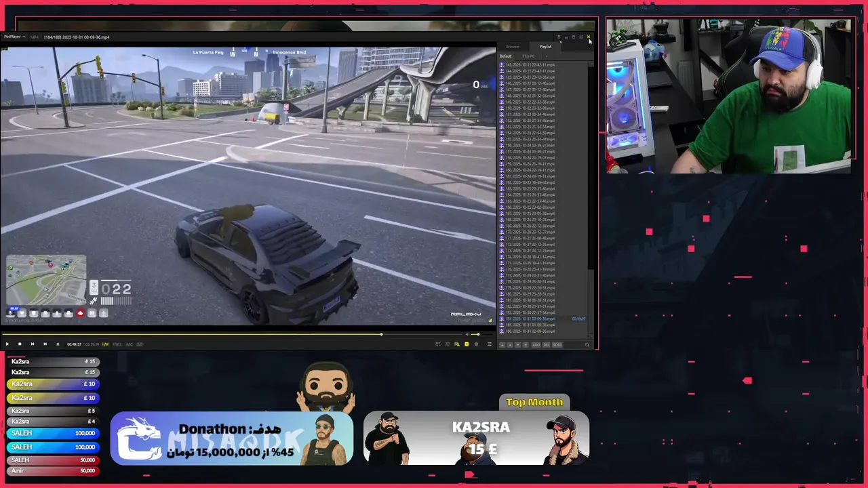Screen dimensions: 868x488
Task: Click the Play button in PotPlayer
Action: 7,344
